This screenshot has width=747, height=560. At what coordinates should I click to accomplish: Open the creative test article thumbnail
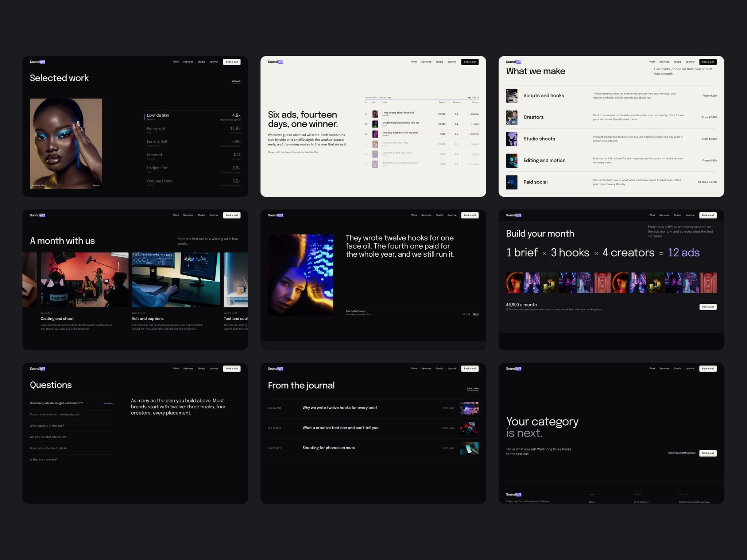[x=469, y=428]
